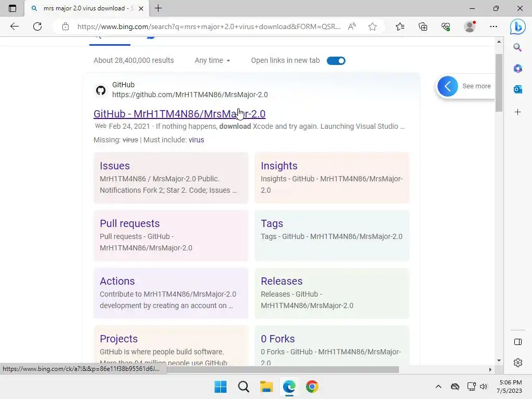532x399 pixels.
Task: Open the Windows Start menu
Action: coord(220,387)
